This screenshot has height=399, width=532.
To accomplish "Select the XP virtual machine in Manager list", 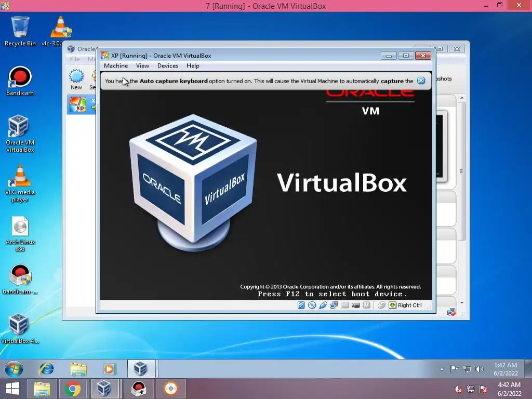I will 82,104.
